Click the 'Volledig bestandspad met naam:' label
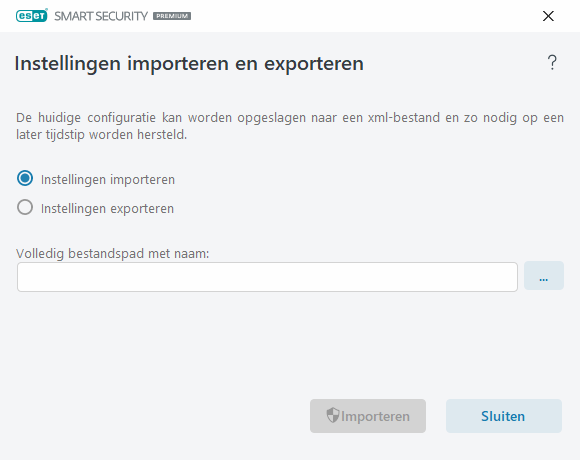The height and width of the screenshot is (460, 580). coord(112,254)
